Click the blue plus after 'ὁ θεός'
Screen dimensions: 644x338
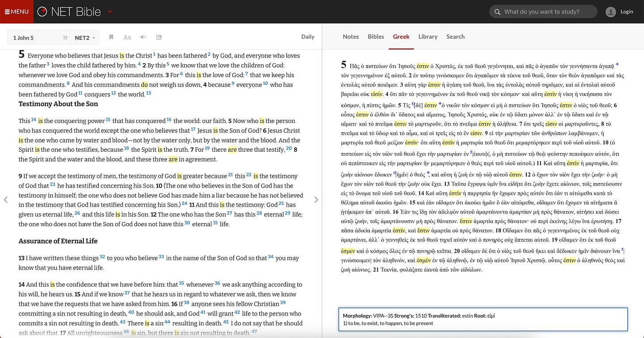coord(428,173)
